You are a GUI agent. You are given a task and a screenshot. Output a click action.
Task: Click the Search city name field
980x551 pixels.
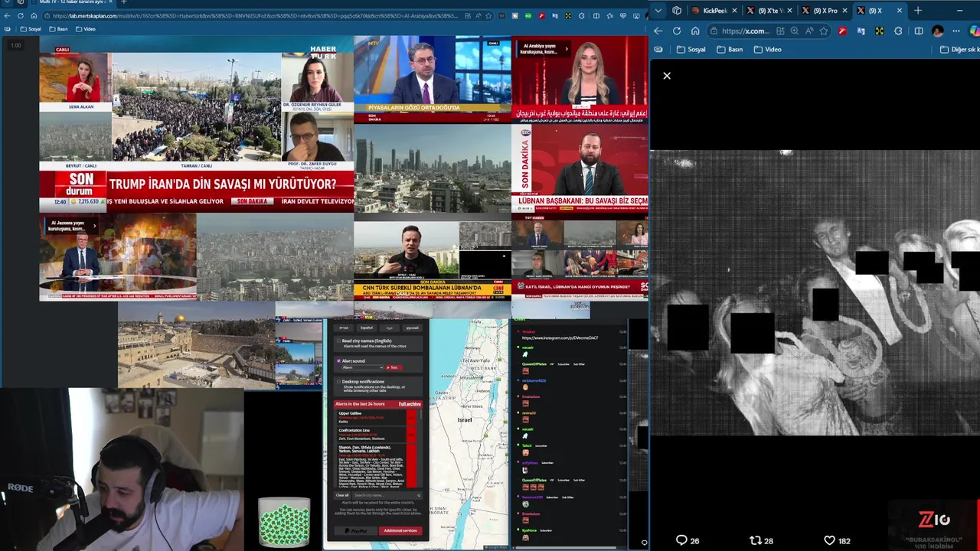coord(387,495)
